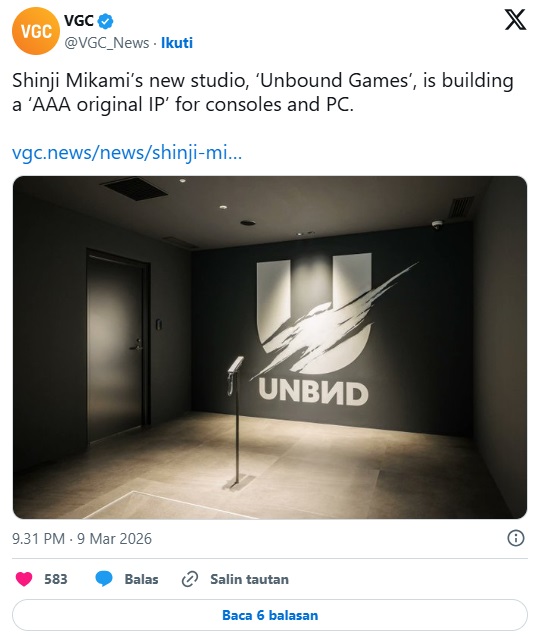Open the Unbound studio photo
The image size is (536, 638).
tap(270, 347)
